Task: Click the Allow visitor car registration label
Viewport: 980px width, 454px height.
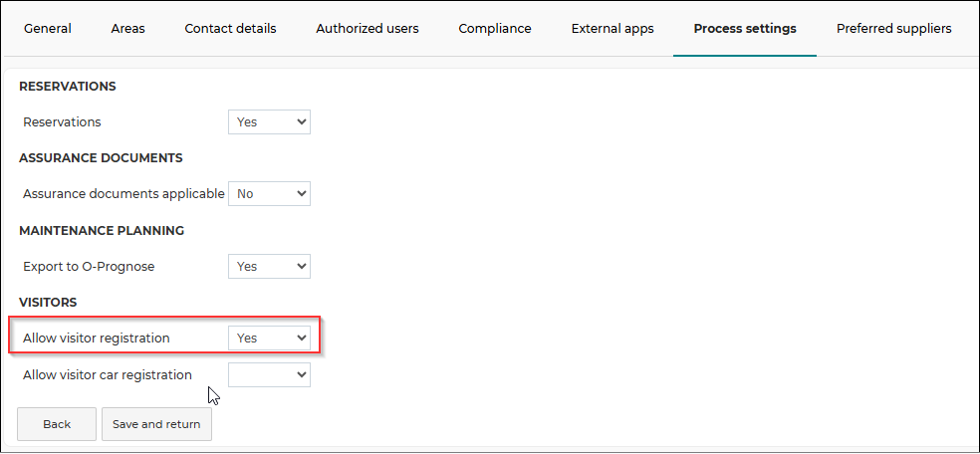Action: (x=108, y=374)
